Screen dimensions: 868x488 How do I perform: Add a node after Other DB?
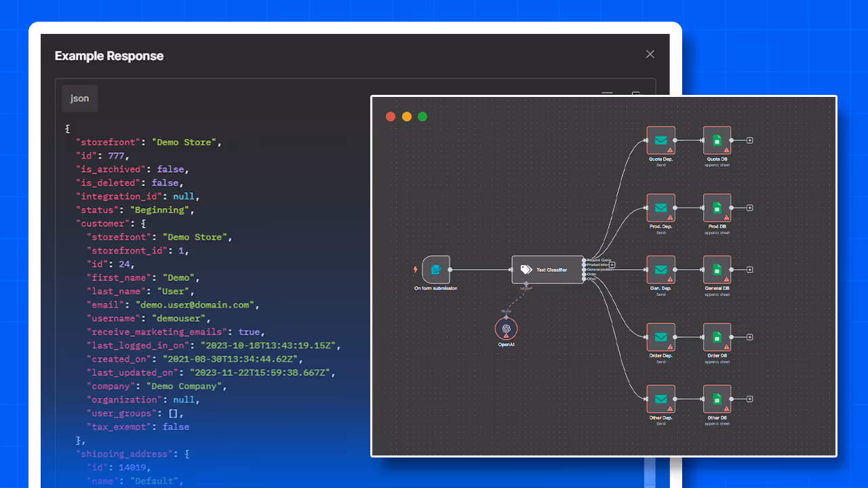(750, 399)
